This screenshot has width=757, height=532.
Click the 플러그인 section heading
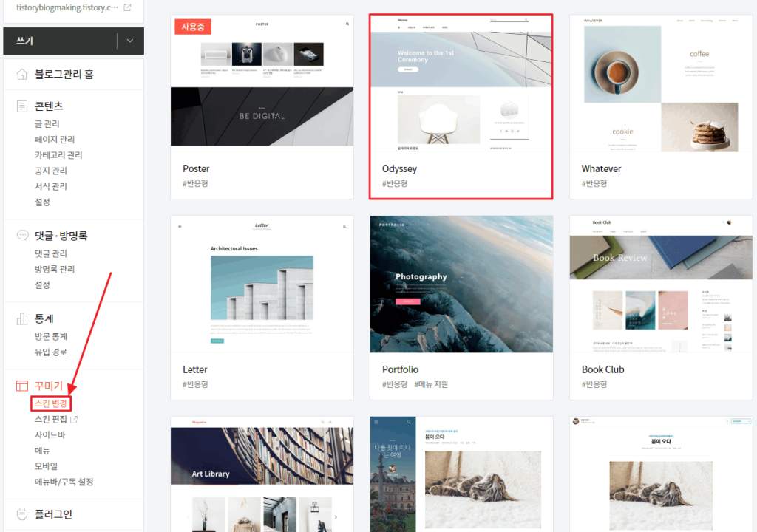point(53,514)
